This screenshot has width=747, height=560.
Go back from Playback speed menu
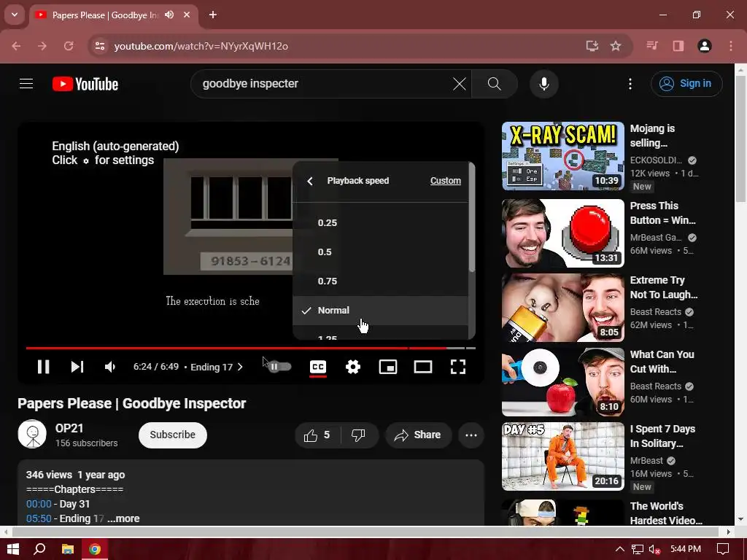[x=310, y=181]
